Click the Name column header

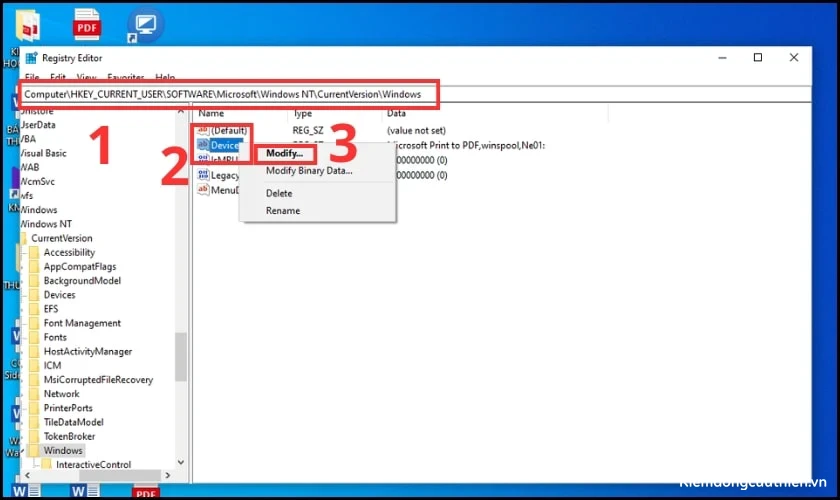211,113
